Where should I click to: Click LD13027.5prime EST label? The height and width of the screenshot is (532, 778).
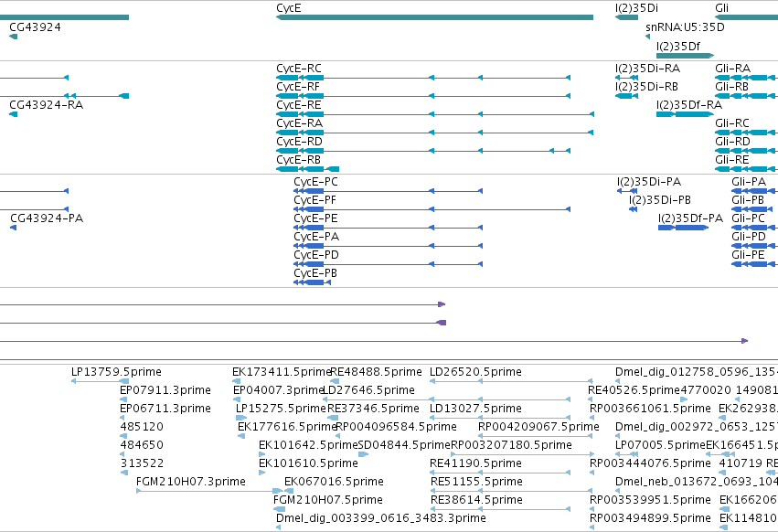[475, 409]
